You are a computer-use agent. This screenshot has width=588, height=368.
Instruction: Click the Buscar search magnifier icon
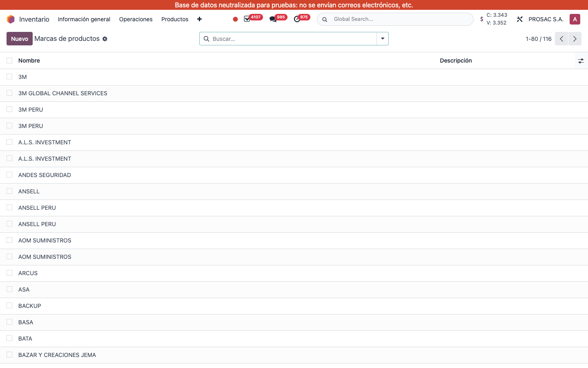[207, 39]
